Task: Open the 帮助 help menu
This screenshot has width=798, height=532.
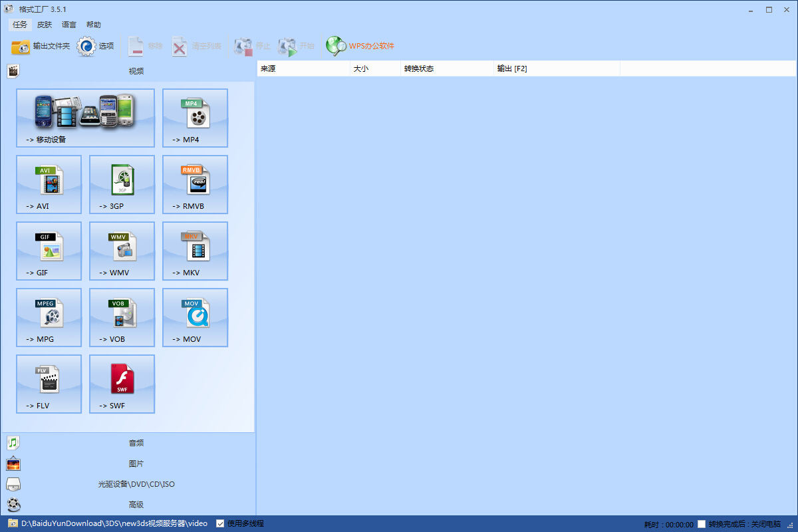Action: click(94, 25)
